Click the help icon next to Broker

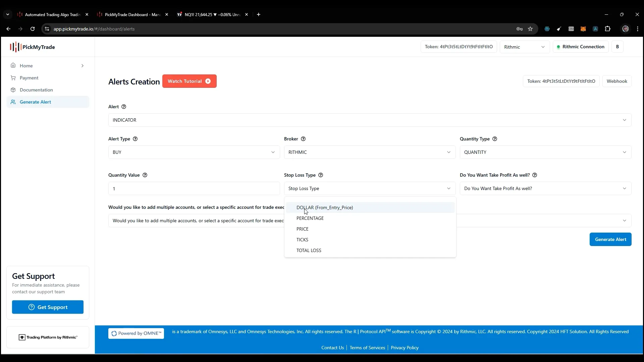(x=303, y=139)
